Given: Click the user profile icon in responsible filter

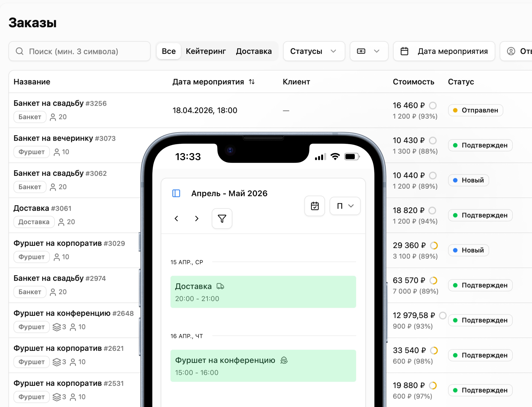Looking at the screenshot, I should [511, 51].
